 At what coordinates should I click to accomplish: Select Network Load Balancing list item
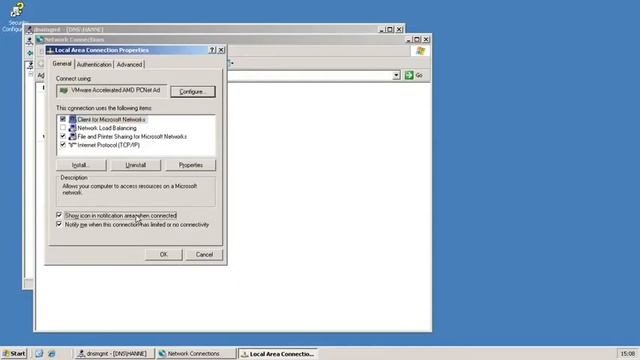point(107,128)
